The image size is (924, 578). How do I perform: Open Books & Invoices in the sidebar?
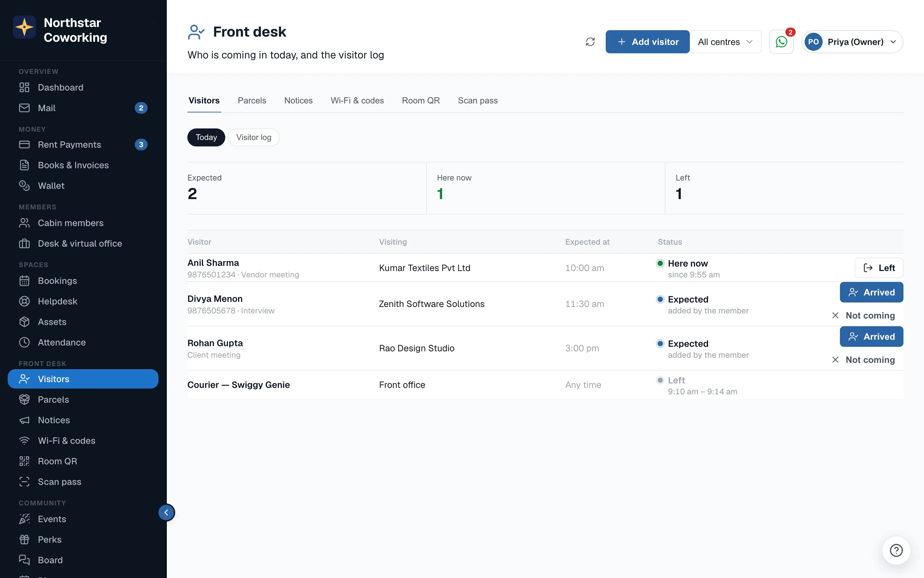(x=83, y=165)
